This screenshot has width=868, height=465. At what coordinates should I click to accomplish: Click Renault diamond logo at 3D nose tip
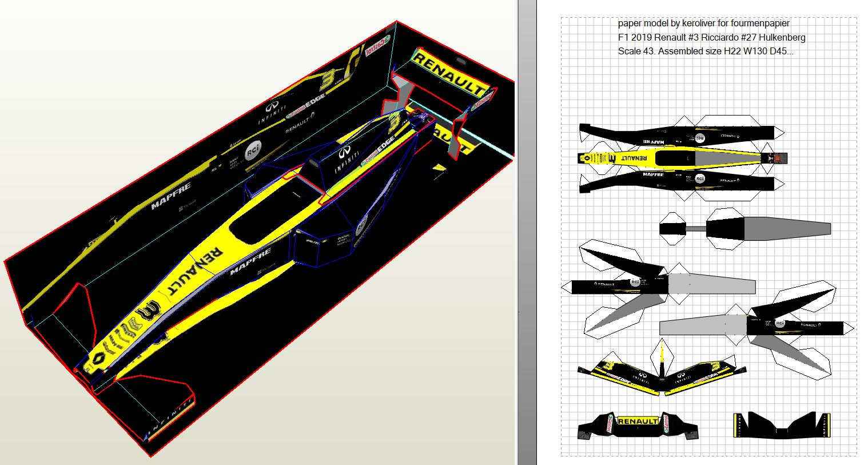pos(98,360)
